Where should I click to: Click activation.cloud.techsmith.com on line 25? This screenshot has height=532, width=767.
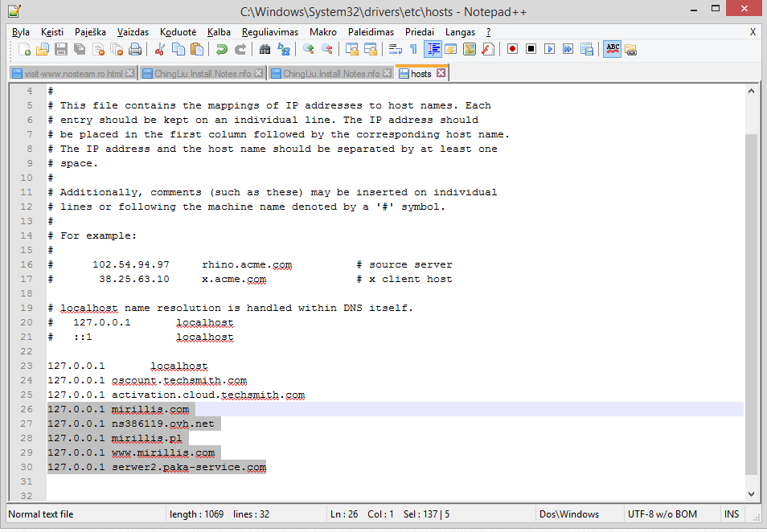pyautogui.click(x=208, y=395)
